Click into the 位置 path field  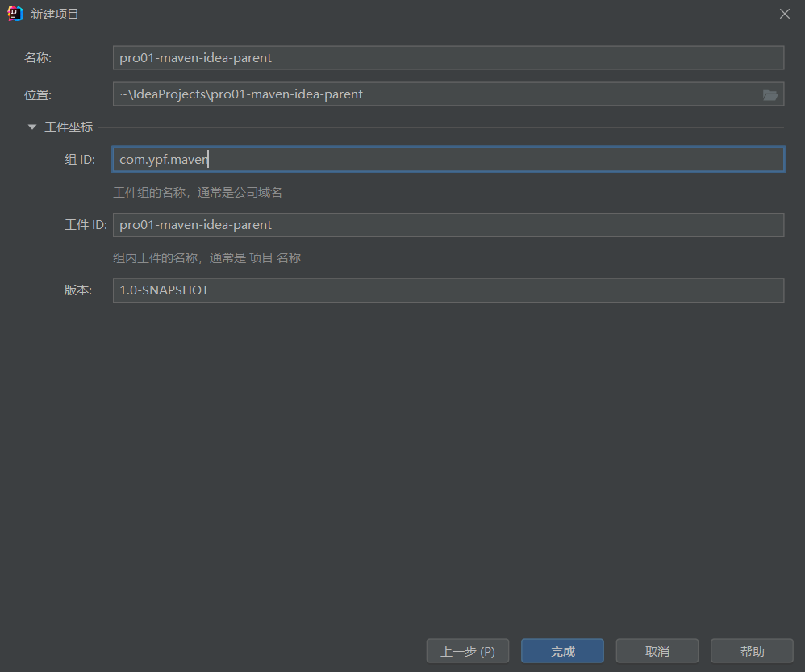click(436, 95)
